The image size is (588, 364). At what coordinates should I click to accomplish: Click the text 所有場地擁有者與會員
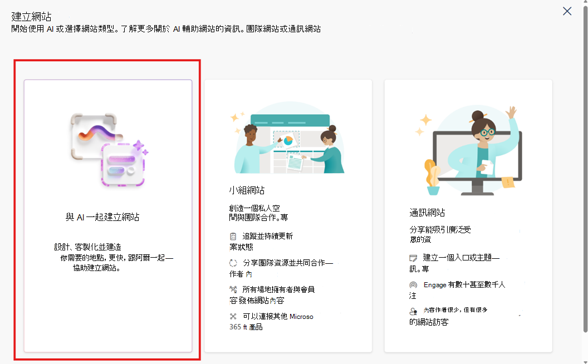pyautogui.click(x=278, y=289)
